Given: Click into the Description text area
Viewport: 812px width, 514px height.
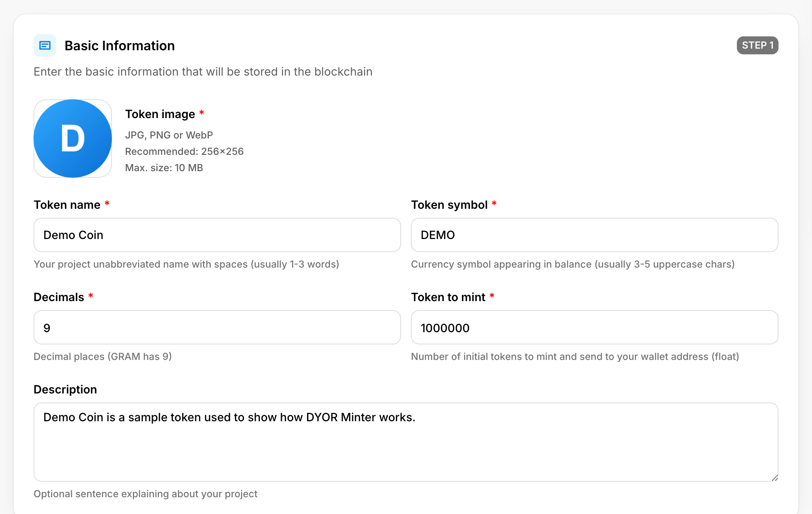Looking at the screenshot, I should pyautogui.click(x=406, y=442).
